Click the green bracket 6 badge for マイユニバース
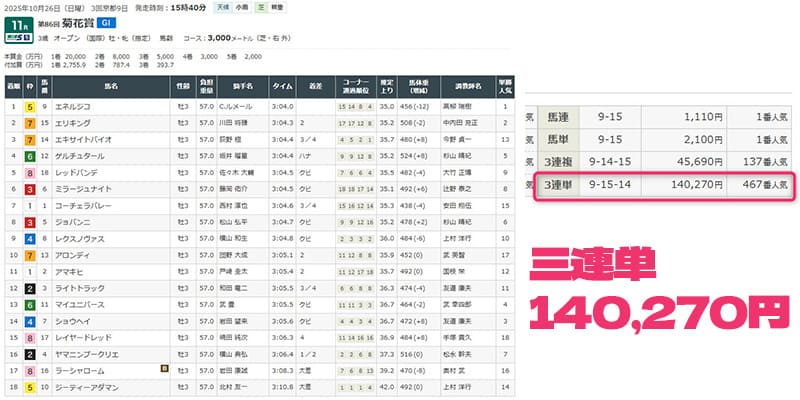This screenshot has width=800, height=400. point(30,305)
